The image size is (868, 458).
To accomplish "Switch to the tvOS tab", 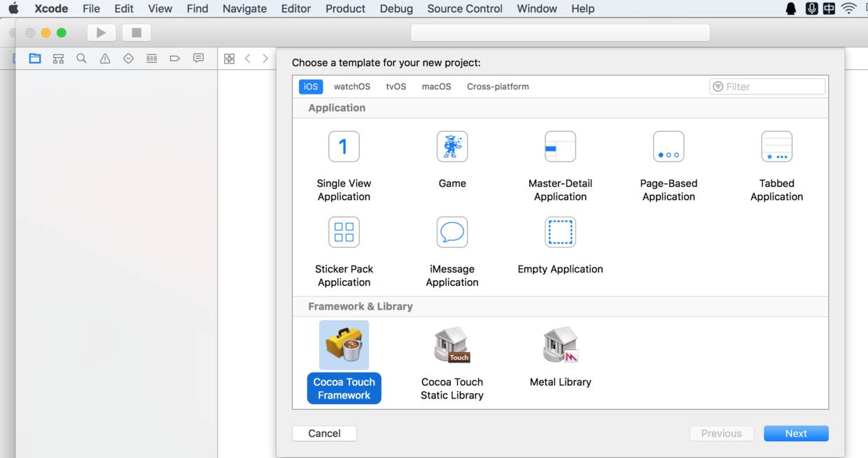I will pyautogui.click(x=396, y=87).
